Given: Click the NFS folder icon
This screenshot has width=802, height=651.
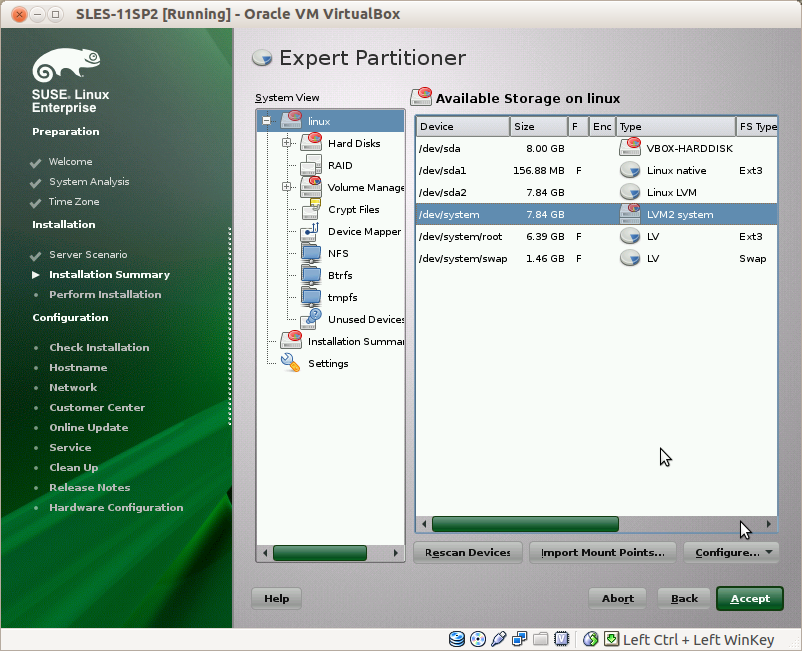Looking at the screenshot, I should [311, 253].
